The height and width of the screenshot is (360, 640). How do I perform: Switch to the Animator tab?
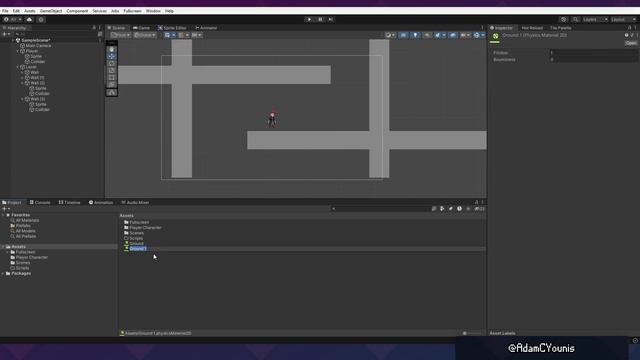pos(206,28)
